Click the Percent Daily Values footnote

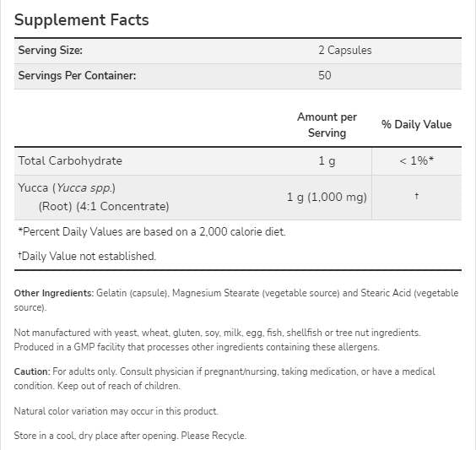pyautogui.click(x=152, y=232)
